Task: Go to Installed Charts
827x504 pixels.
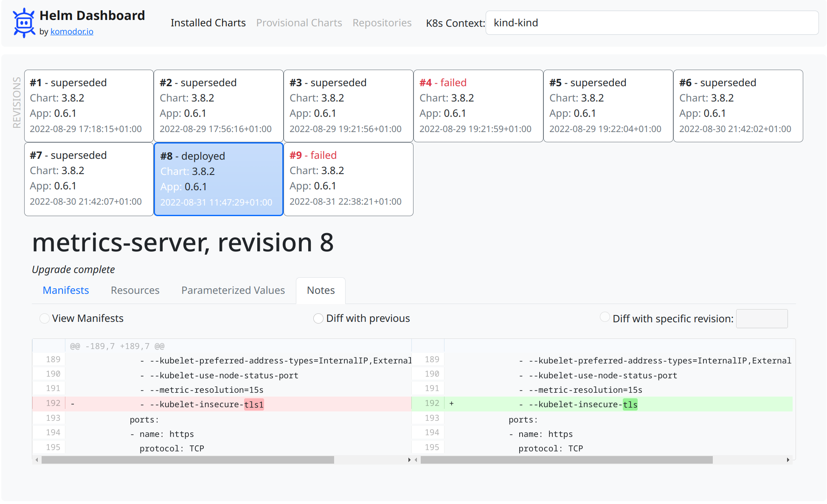Action: (x=208, y=23)
